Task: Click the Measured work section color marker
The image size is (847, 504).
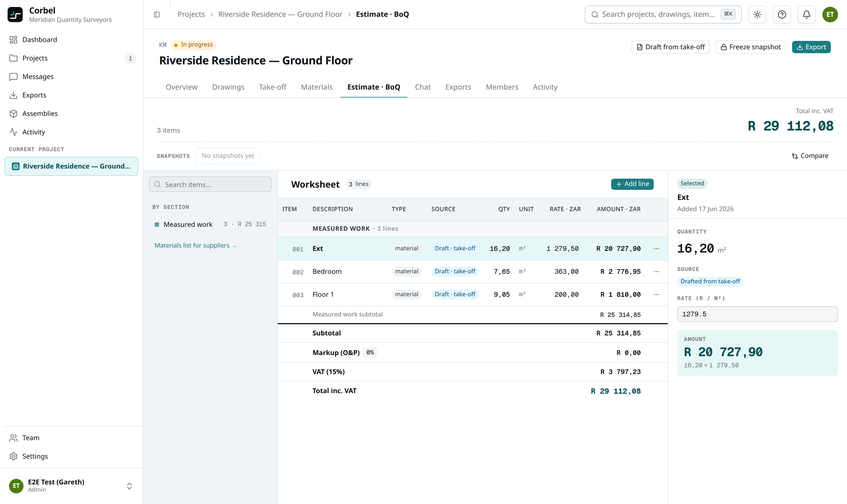Action: click(x=157, y=225)
